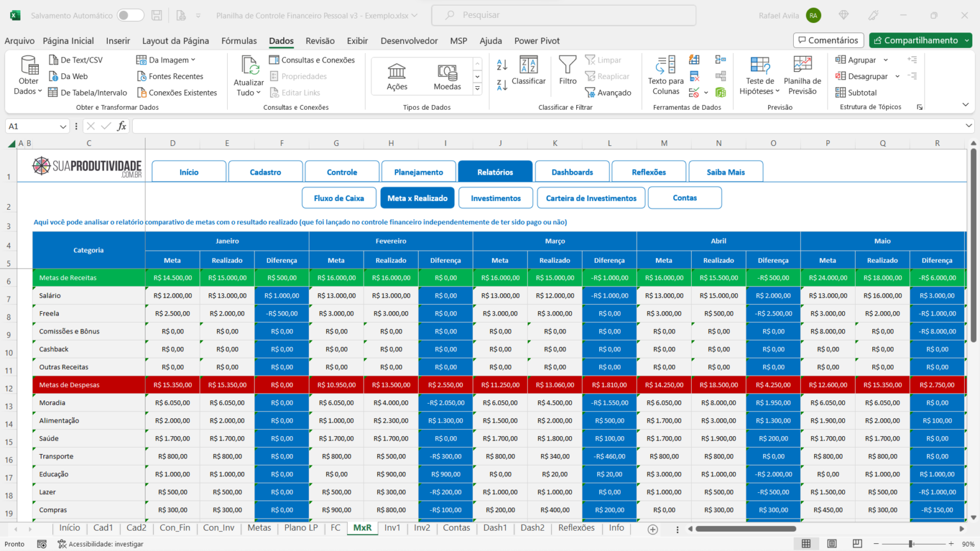Viewport: 980px width, 551px height.
Task: Open Planilha de Previsão
Action: click(802, 75)
